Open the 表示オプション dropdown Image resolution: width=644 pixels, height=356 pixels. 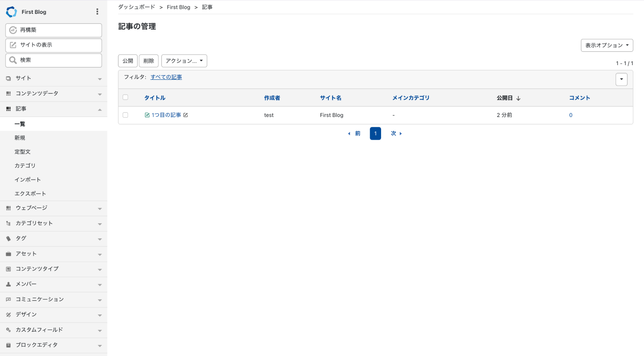tap(607, 45)
